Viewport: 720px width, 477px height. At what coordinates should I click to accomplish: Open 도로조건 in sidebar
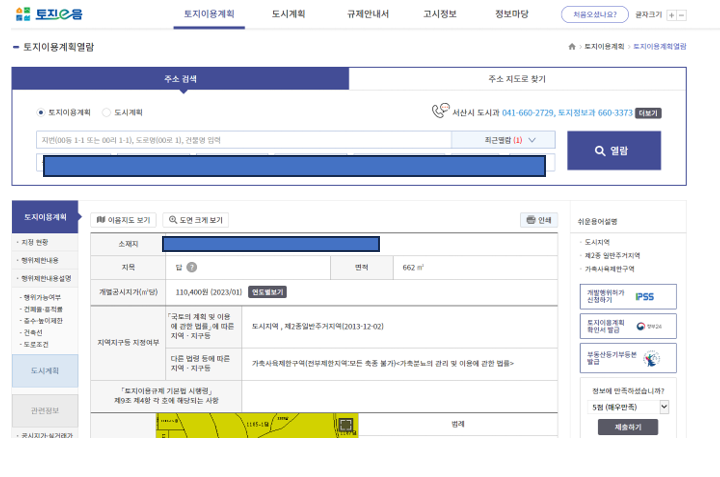click(36, 344)
